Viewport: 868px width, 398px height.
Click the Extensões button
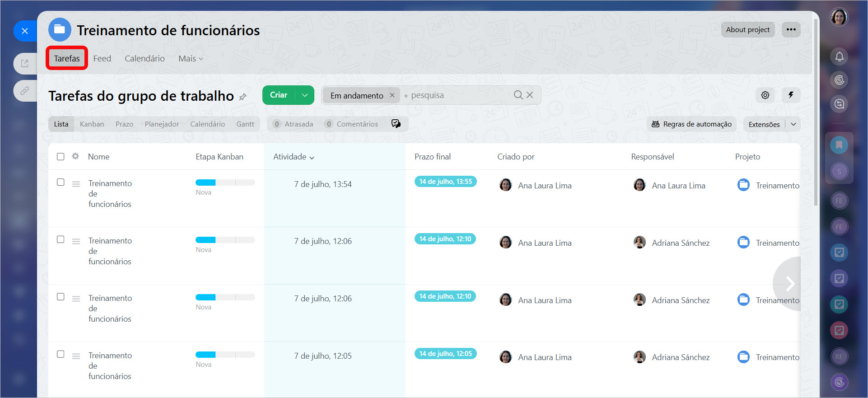[764, 124]
